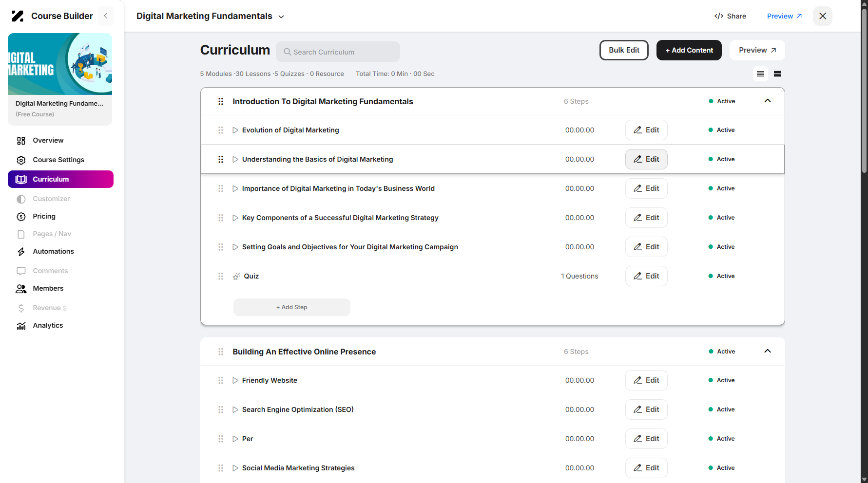
Task: Click Active status on the first Quiz row
Action: (722, 276)
